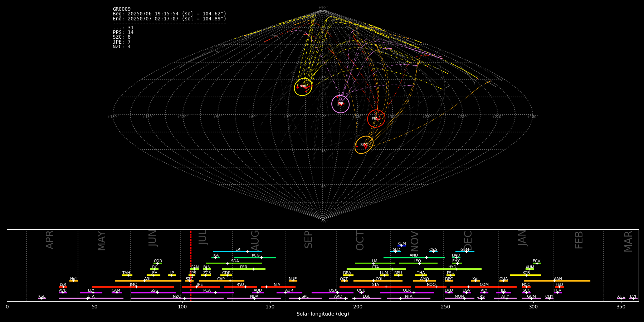Image resolution: width=644 pixels, height=322 pixels.
Task: Click the red JMC shower bar
Action: (x=133, y=287)
